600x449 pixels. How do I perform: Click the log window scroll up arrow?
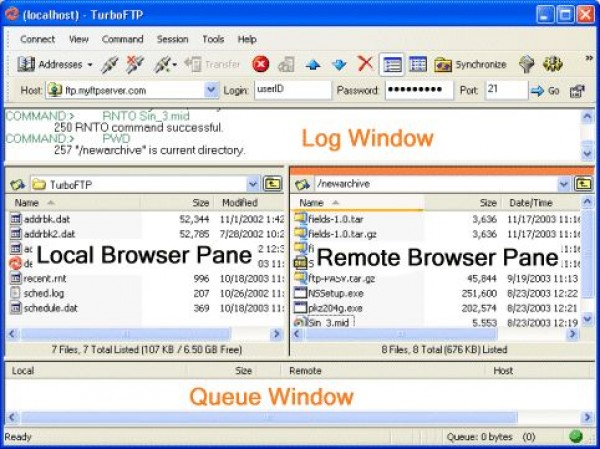[x=587, y=117]
